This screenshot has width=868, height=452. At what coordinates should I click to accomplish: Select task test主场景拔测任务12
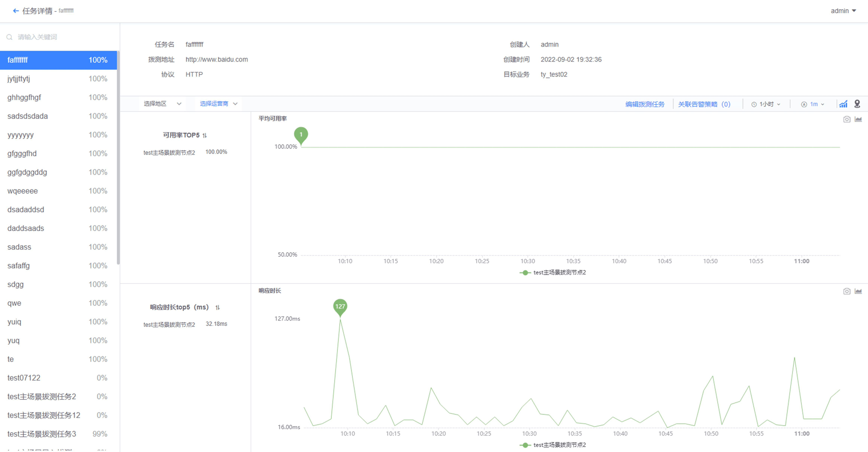pyautogui.click(x=58, y=415)
